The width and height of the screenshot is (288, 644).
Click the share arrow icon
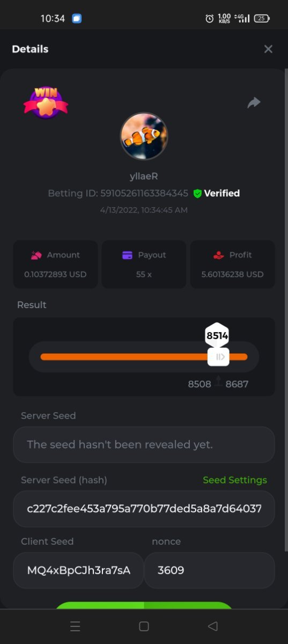[x=254, y=103]
